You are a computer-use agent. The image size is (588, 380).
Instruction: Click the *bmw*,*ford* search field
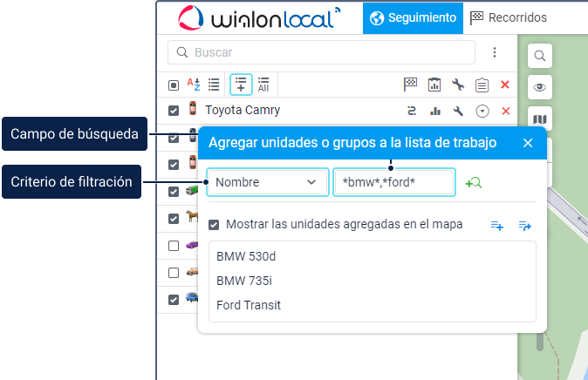pyautogui.click(x=394, y=182)
